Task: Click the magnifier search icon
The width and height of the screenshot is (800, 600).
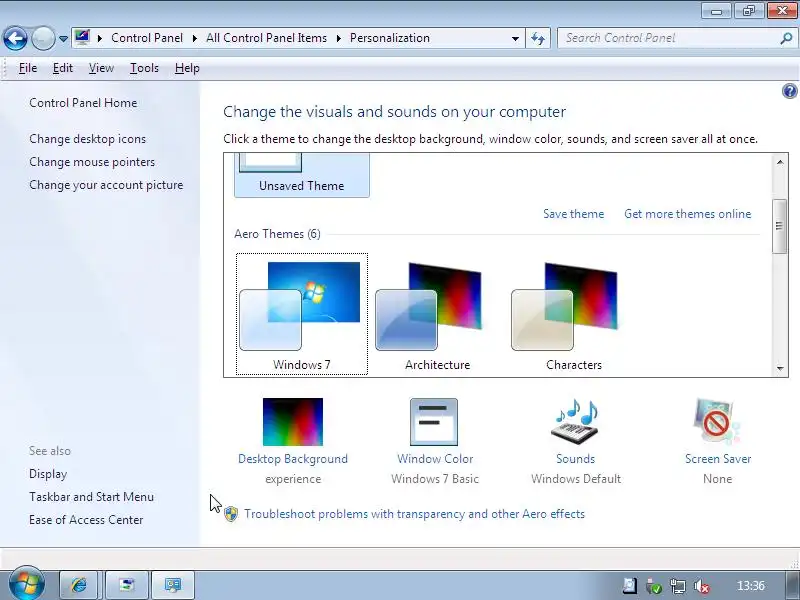Action: click(786, 38)
